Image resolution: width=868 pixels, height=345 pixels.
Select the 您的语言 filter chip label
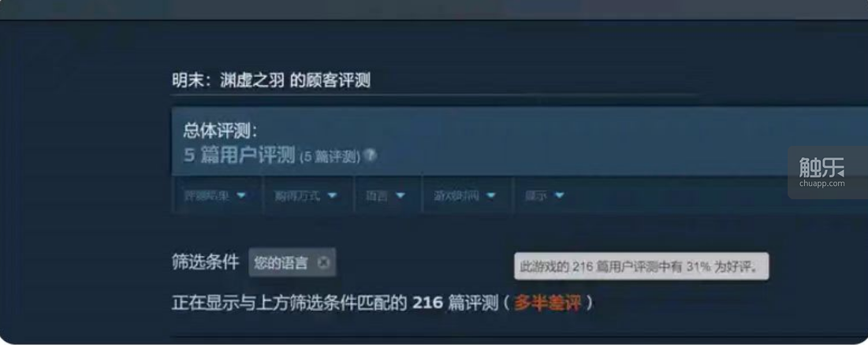[281, 262]
